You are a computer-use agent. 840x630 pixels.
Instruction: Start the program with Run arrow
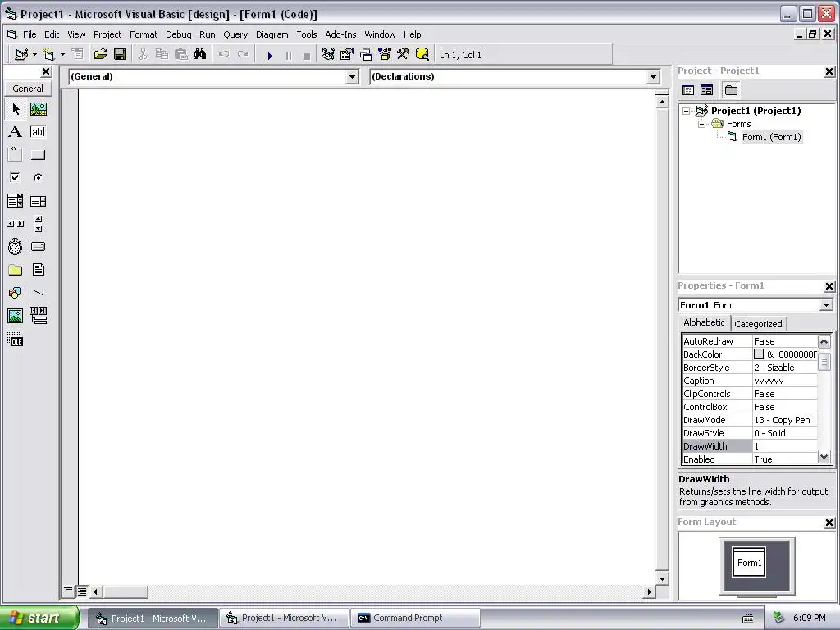tap(269, 55)
